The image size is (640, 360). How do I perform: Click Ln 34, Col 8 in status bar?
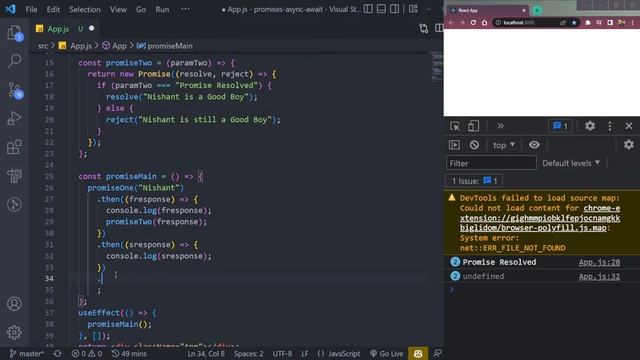[206, 353]
